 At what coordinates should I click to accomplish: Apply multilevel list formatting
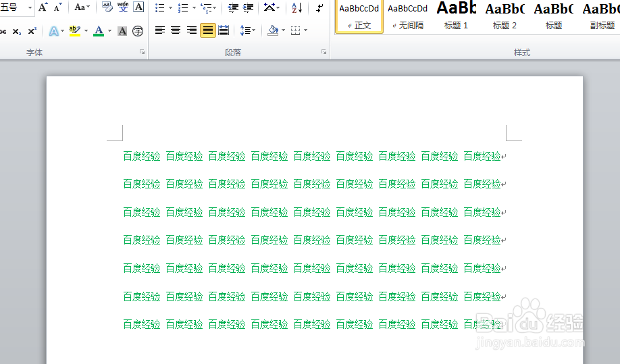206,7
